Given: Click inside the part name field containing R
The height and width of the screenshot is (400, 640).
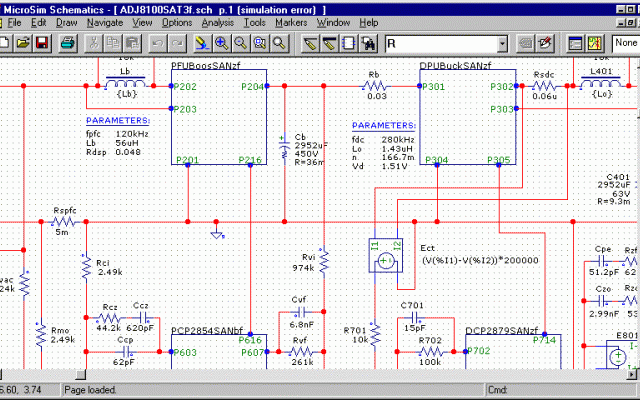Looking at the screenshot, I should [440, 43].
